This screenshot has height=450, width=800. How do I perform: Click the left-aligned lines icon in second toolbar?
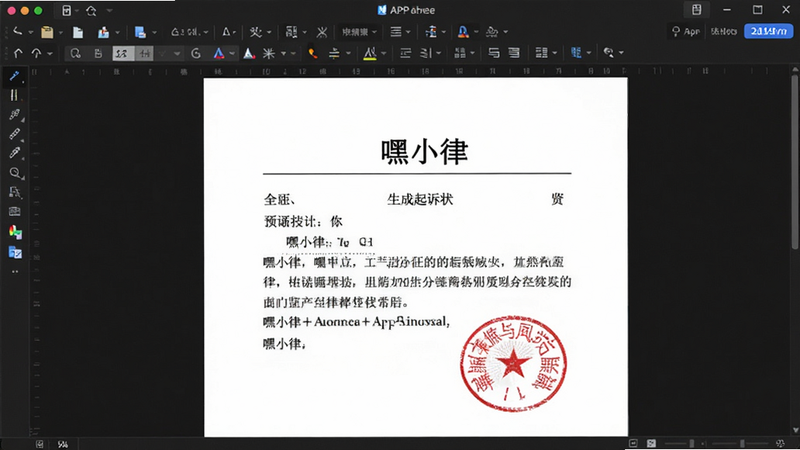(406, 53)
